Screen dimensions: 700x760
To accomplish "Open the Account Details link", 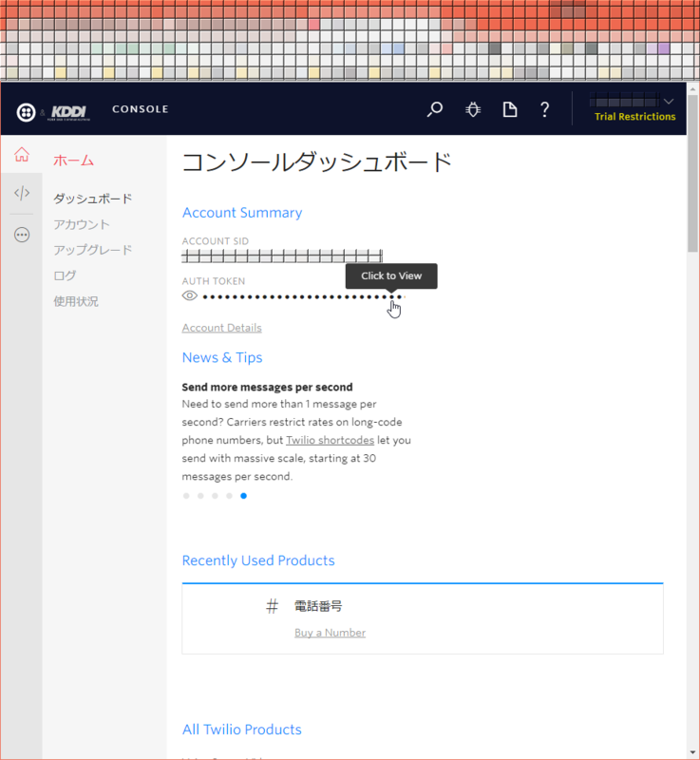I will tap(222, 328).
